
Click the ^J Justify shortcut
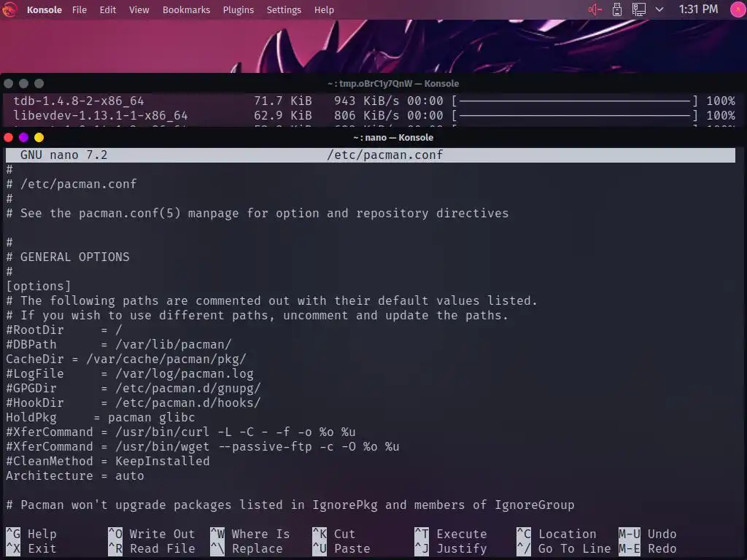coord(451,548)
